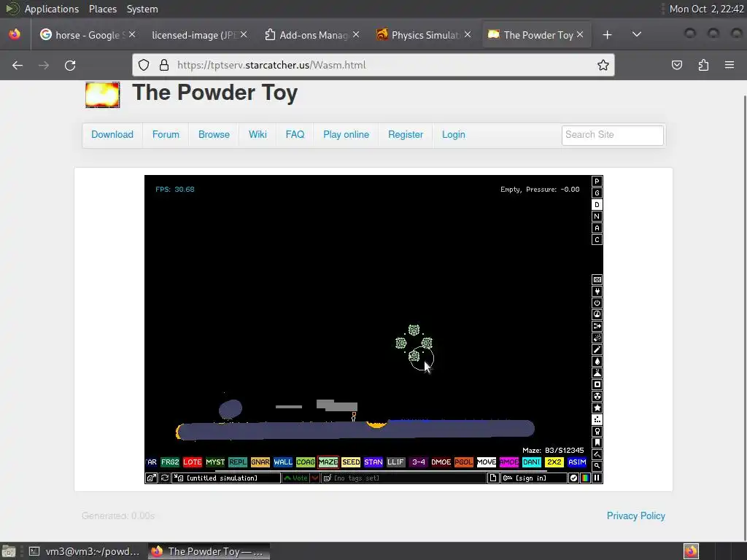Click the Privacy Policy link
The width and height of the screenshot is (747, 560).
coord(635,516)
